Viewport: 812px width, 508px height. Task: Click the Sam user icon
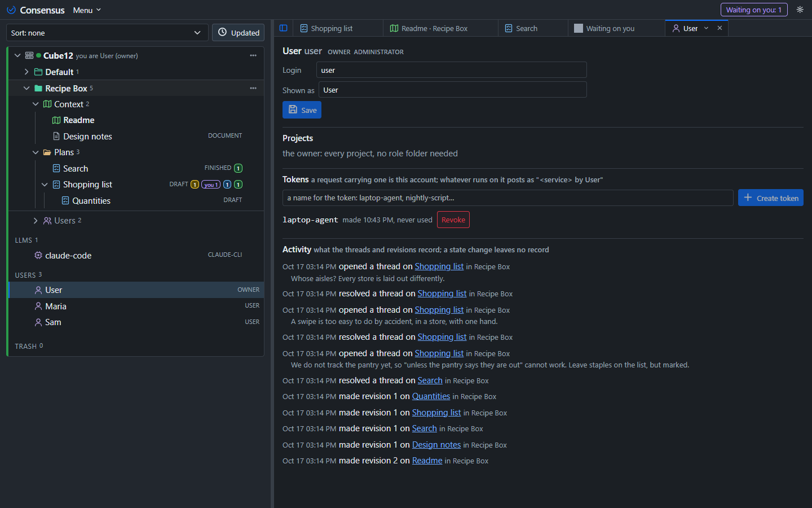point(38,322)
